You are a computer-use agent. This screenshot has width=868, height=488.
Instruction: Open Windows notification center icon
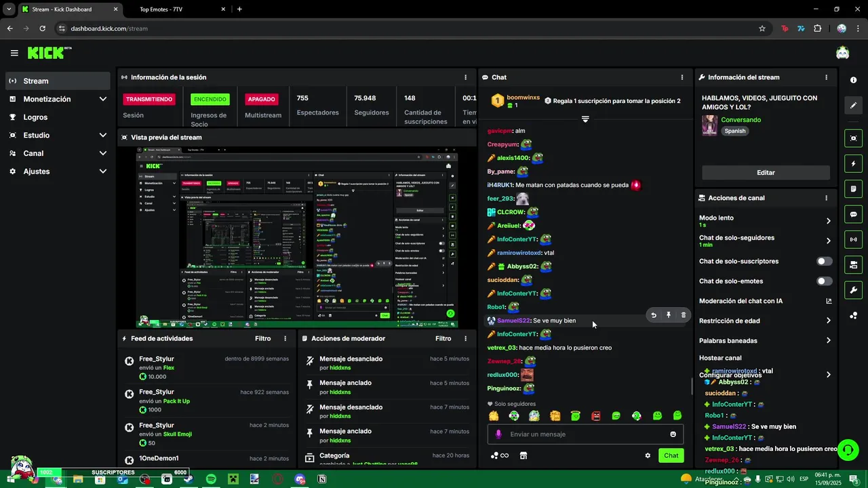[854, 479]
